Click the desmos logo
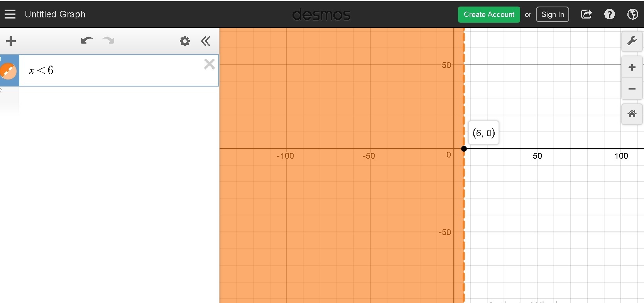 click(x=321, y=15)
